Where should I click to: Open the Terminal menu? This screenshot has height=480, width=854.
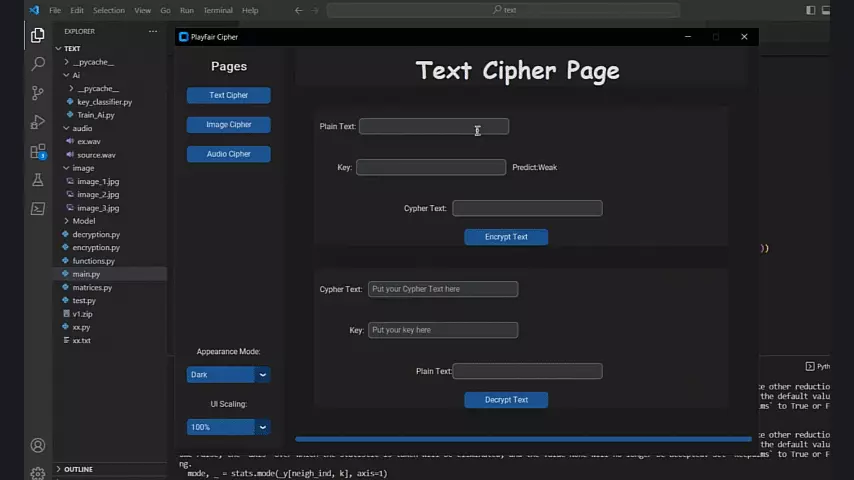point(218,10)
